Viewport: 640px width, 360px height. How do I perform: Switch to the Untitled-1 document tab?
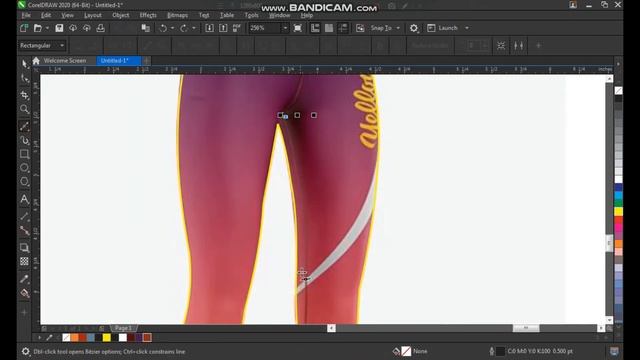[119, 60]
